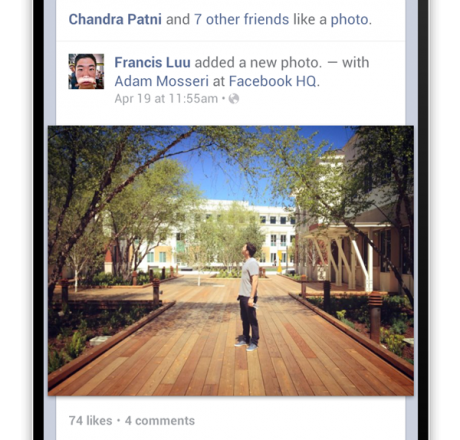Open the liked photo link

[x=350, y=20]
